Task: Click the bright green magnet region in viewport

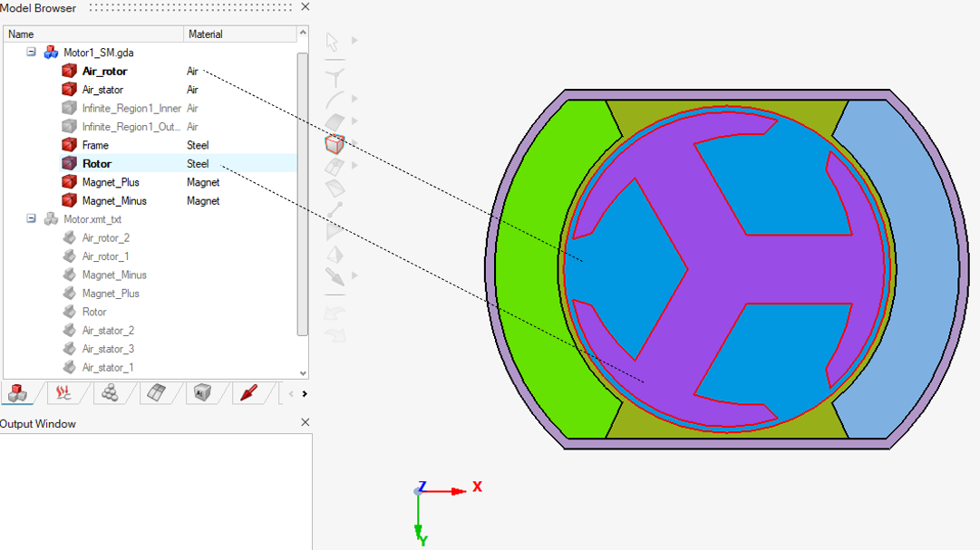Action: pyautogui.click(x=544, y=272)
